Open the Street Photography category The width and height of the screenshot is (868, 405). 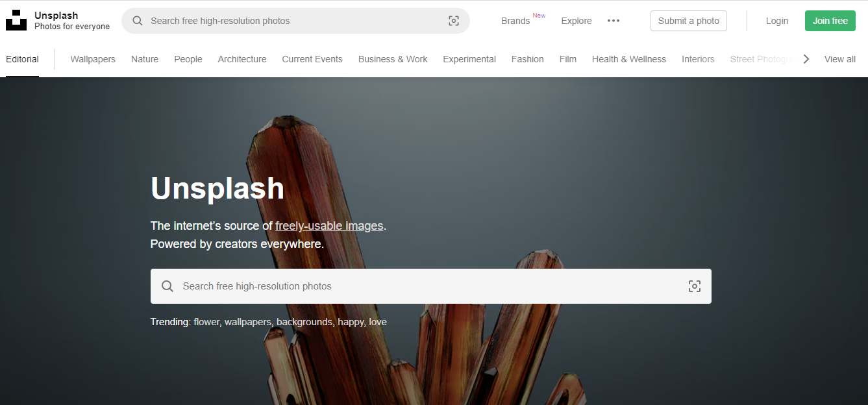pos(762,59)
